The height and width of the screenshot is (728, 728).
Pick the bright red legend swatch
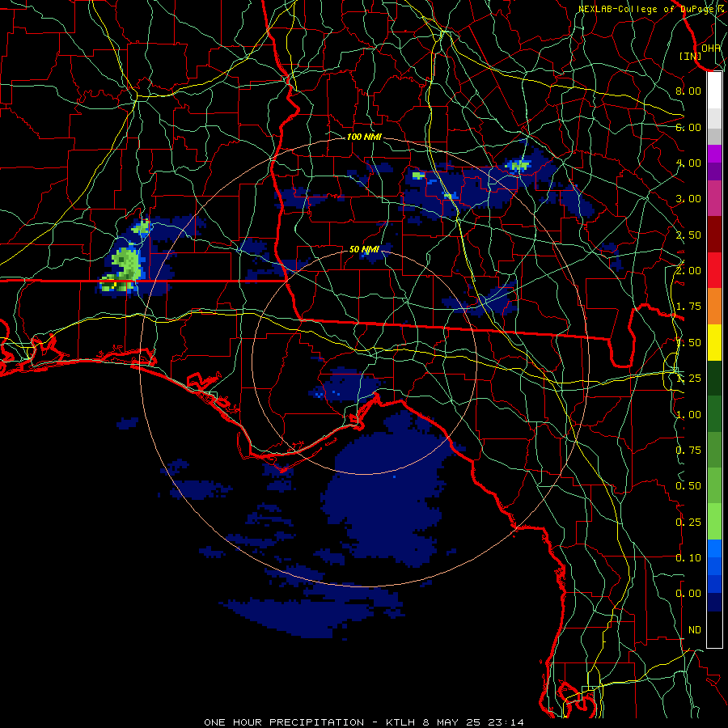714,270
